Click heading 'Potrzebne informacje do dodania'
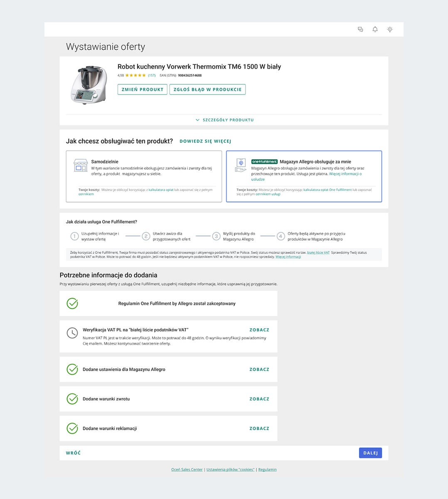 click(x=108, y=275)
